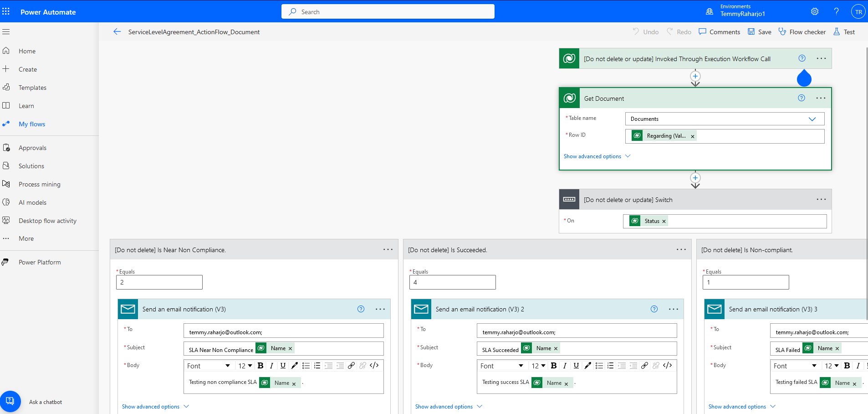Toggle underline in the first email body toolbar
This screenshot has height=414, width=868.
[283, 366]
